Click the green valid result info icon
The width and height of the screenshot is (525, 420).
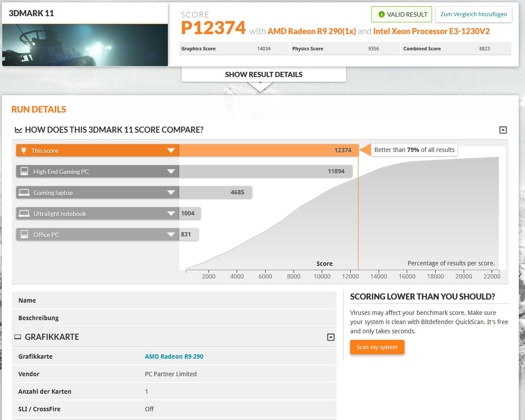(x=381, y=14)
